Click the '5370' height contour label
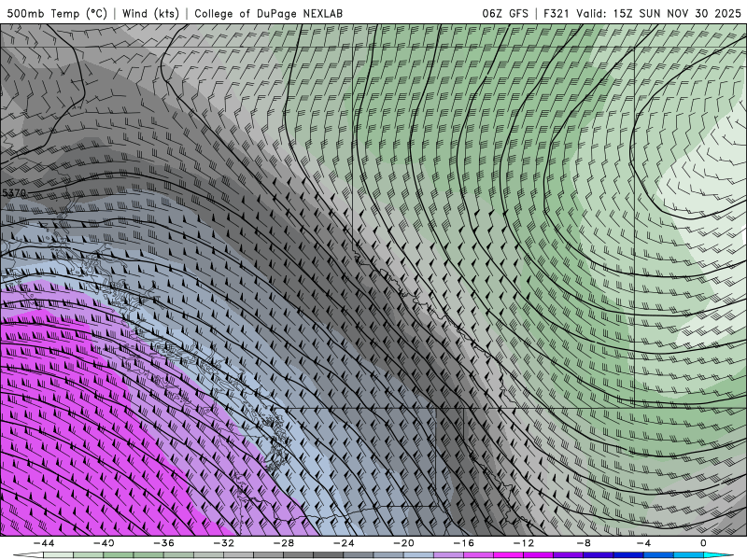Screen dimensions: 747x560 pyautogui.click(x=14, y=193)
